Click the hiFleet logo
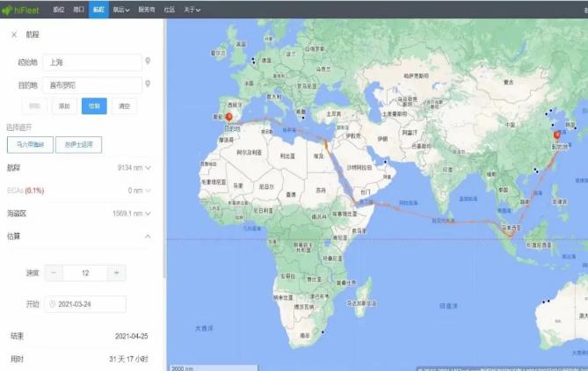 20,11
